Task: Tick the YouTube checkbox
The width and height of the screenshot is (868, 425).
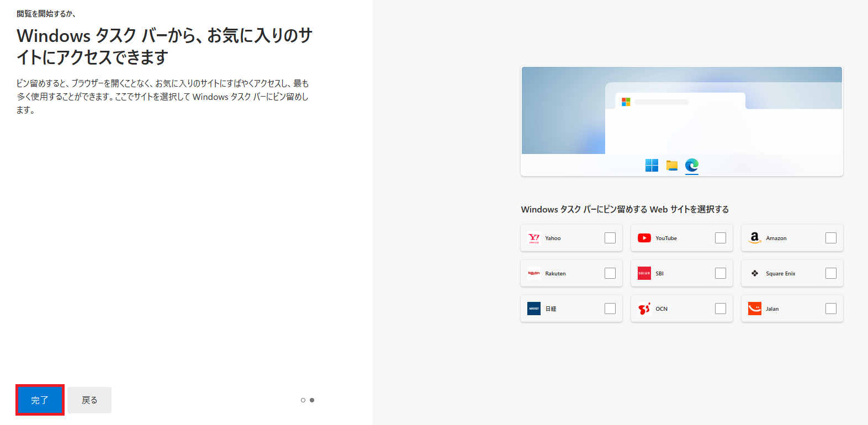Action: [721, 238]
